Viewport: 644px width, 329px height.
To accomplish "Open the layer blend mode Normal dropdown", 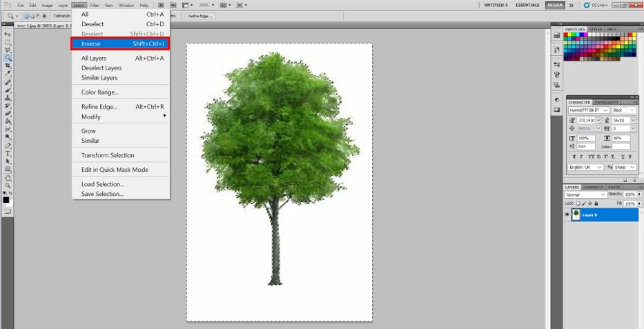I will tap(585, 195).
